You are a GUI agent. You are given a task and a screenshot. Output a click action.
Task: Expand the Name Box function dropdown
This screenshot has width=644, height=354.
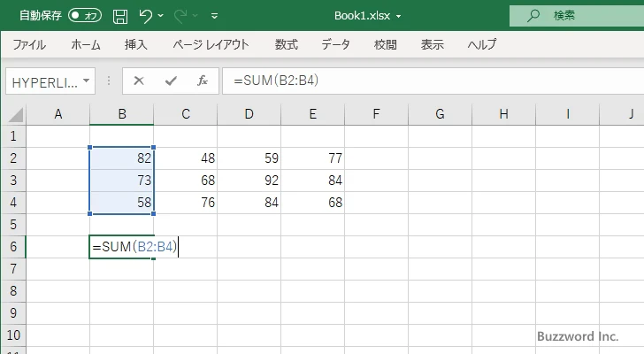tap(87, 81)
